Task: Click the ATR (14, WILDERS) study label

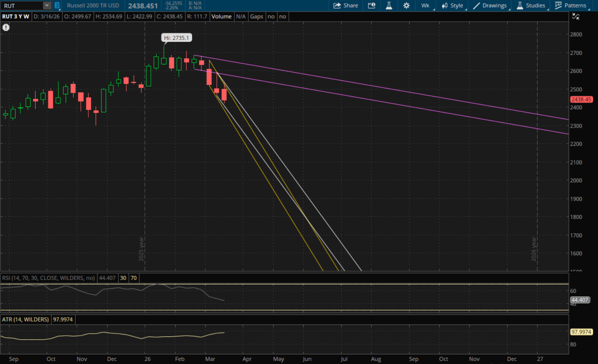Action: point(25,320)
